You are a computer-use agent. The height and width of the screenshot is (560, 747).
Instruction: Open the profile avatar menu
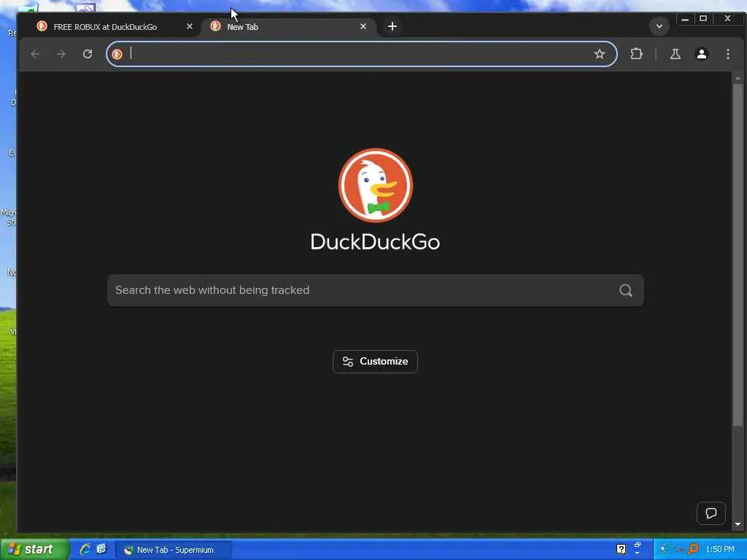701,54
